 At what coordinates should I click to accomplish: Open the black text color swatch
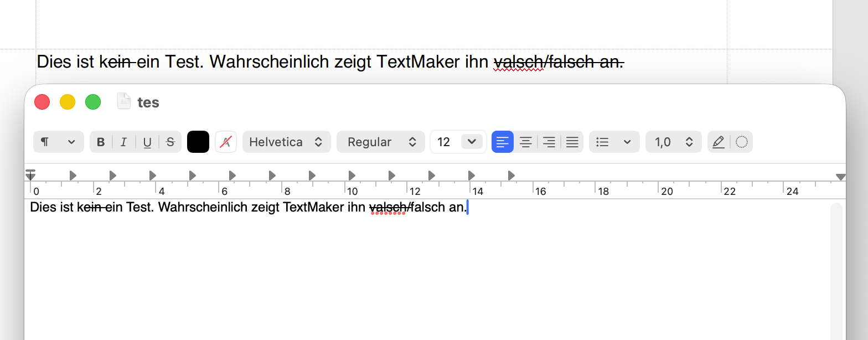pyautogui.click(x=198, y=142)
